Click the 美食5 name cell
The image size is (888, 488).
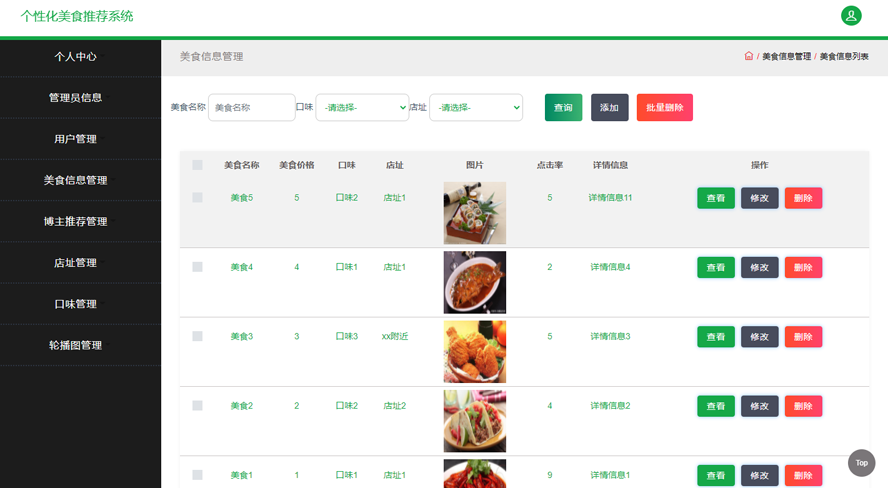[241, 198]
